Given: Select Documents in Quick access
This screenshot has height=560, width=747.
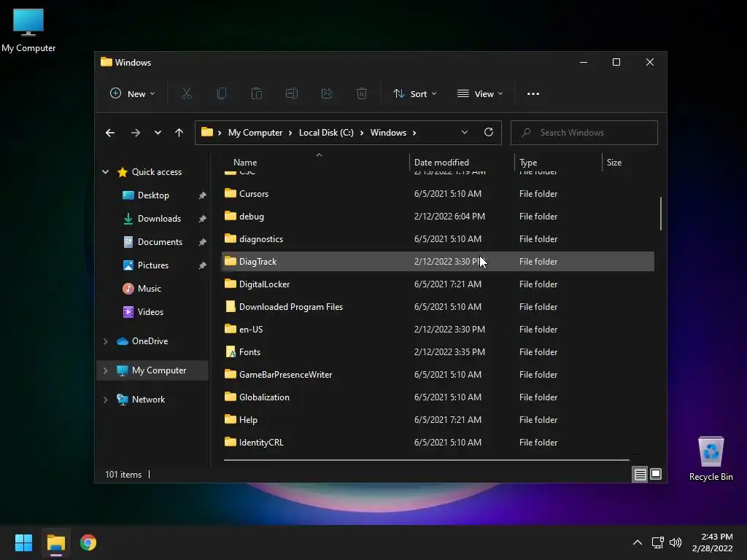Looking at the screenshot, I should tap(160, 242).
